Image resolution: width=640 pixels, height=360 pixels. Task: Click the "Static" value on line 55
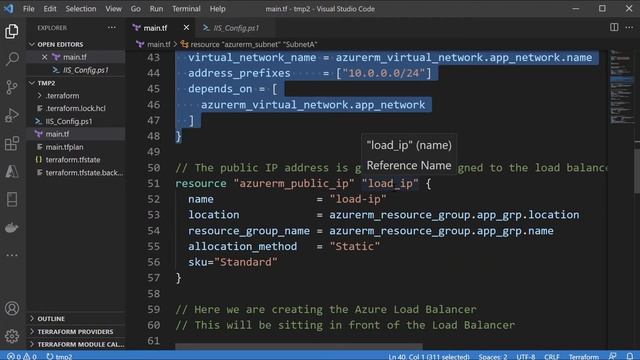(x=354, y=247)
